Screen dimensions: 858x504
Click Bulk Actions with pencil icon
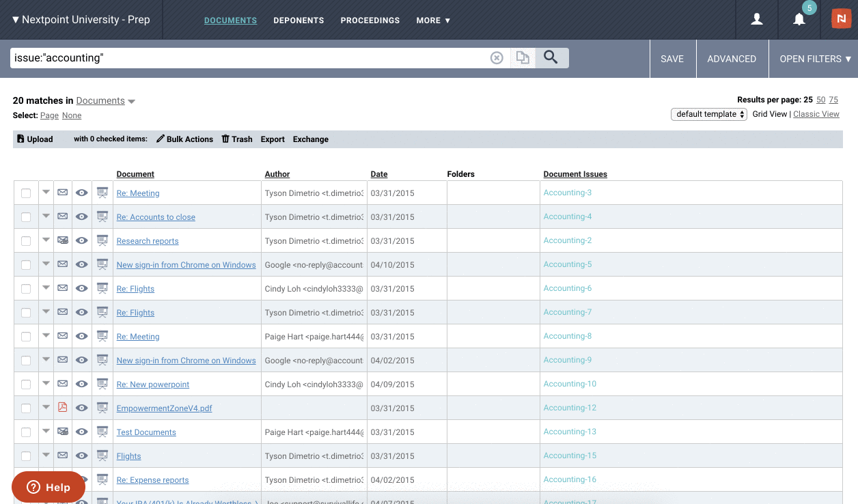coord(184,139)
